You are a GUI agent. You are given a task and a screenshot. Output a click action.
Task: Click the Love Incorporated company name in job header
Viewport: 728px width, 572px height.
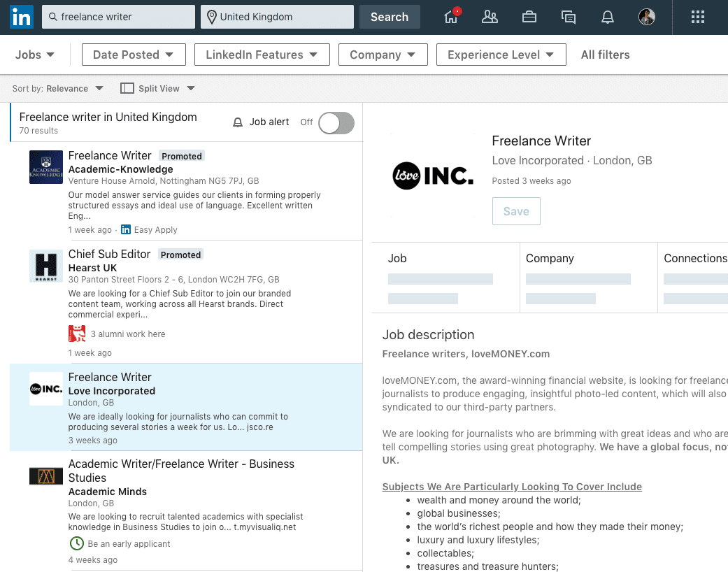(x=538, y=161)
